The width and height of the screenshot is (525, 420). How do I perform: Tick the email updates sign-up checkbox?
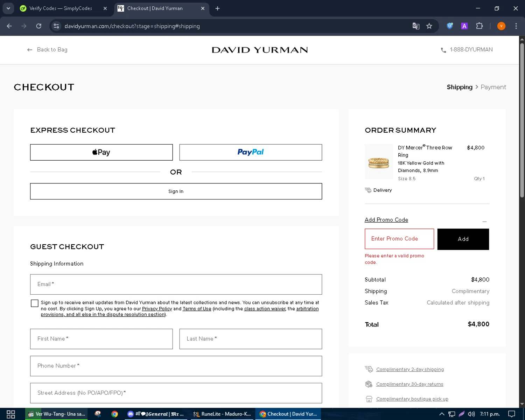point(35,303)
